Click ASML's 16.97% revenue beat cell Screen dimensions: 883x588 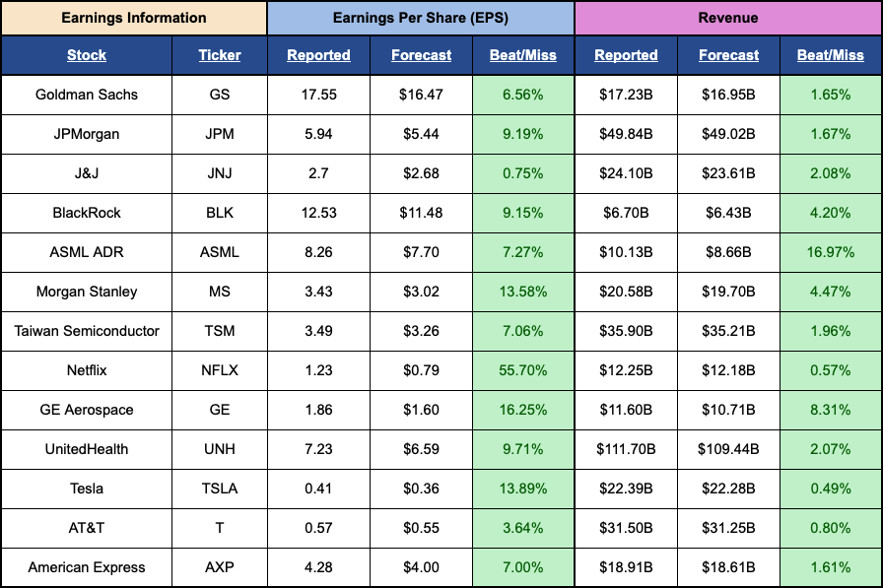point(831,252)
